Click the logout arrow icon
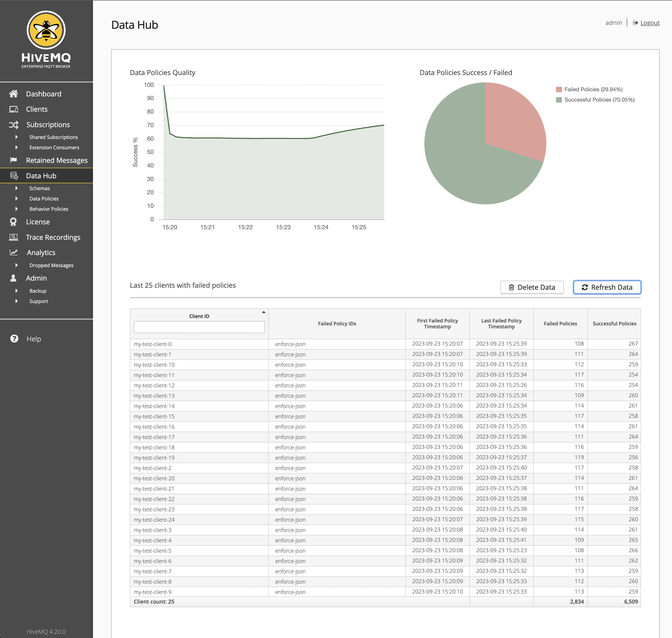Screen dimensions: 672x638 coord(635,23)
